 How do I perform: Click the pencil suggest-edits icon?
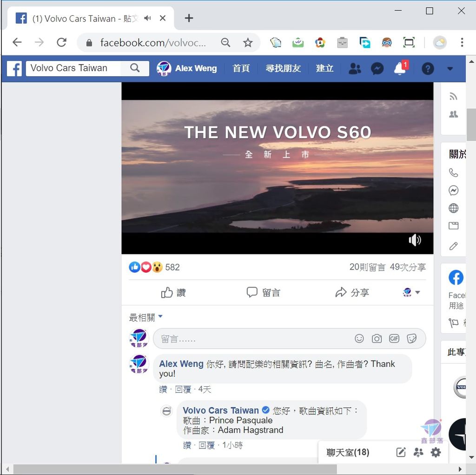(453, 246)
